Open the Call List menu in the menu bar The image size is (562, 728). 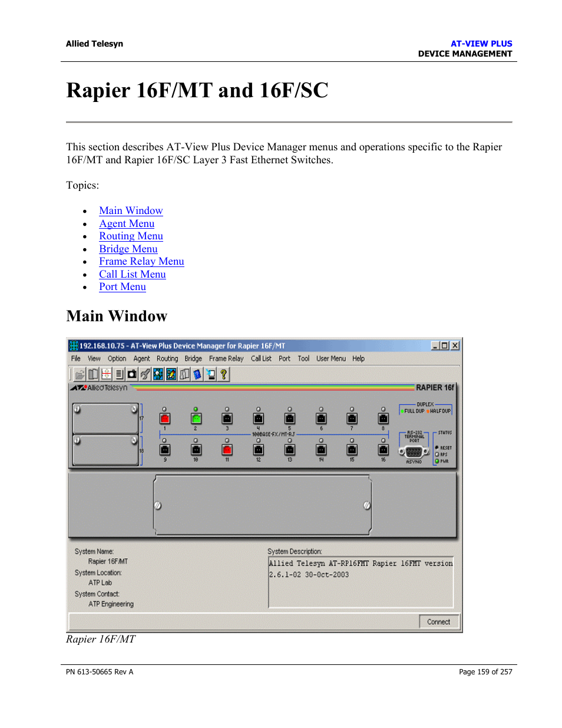261,358
